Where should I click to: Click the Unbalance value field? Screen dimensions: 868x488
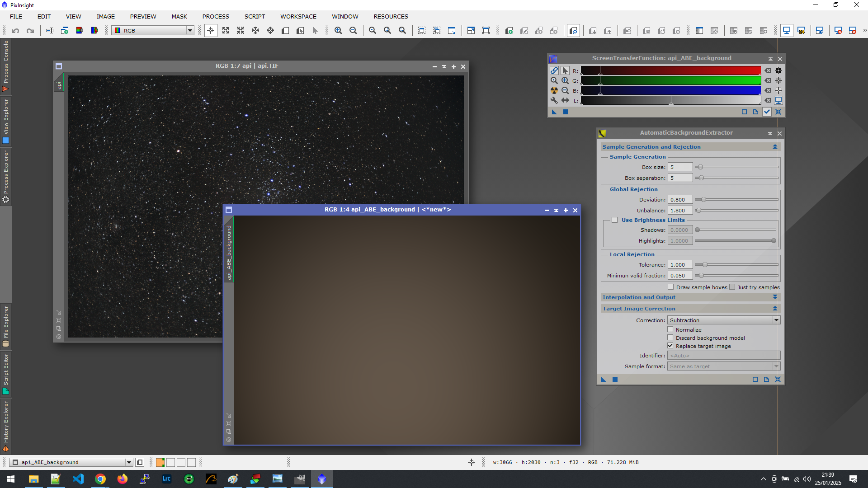coord(680,211)
